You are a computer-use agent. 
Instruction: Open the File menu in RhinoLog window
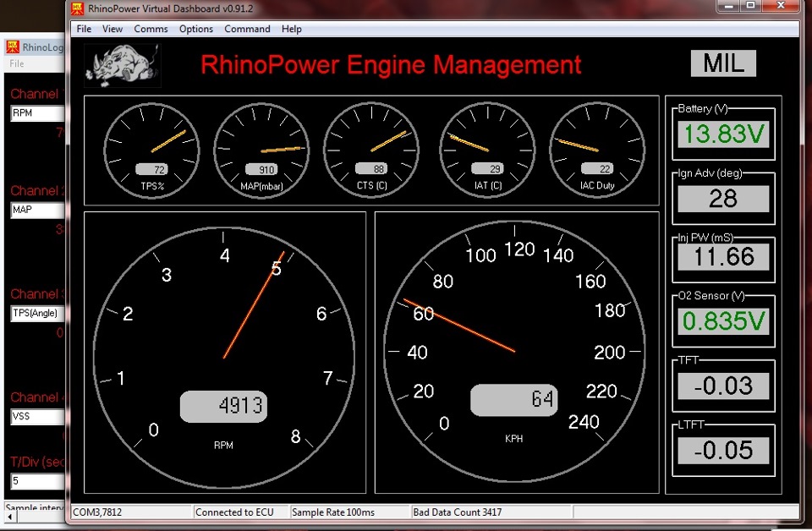(17, 63)
